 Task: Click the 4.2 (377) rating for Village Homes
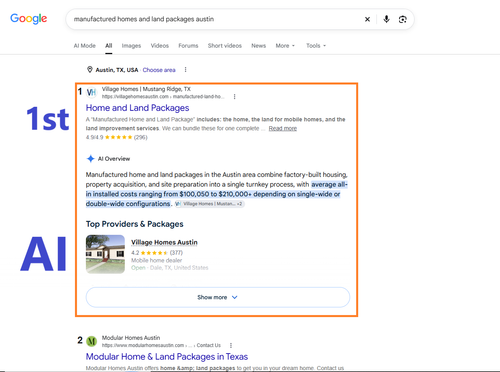tap(157, 253)
